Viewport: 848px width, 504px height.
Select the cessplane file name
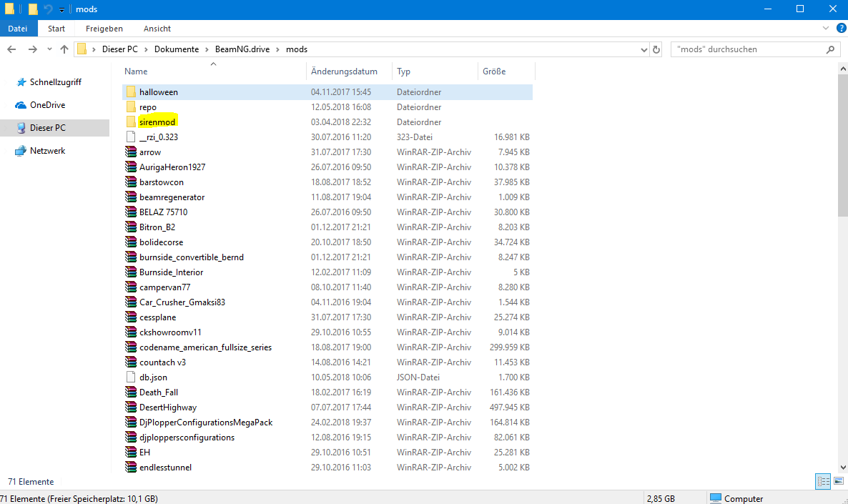(x=158, y=317)
